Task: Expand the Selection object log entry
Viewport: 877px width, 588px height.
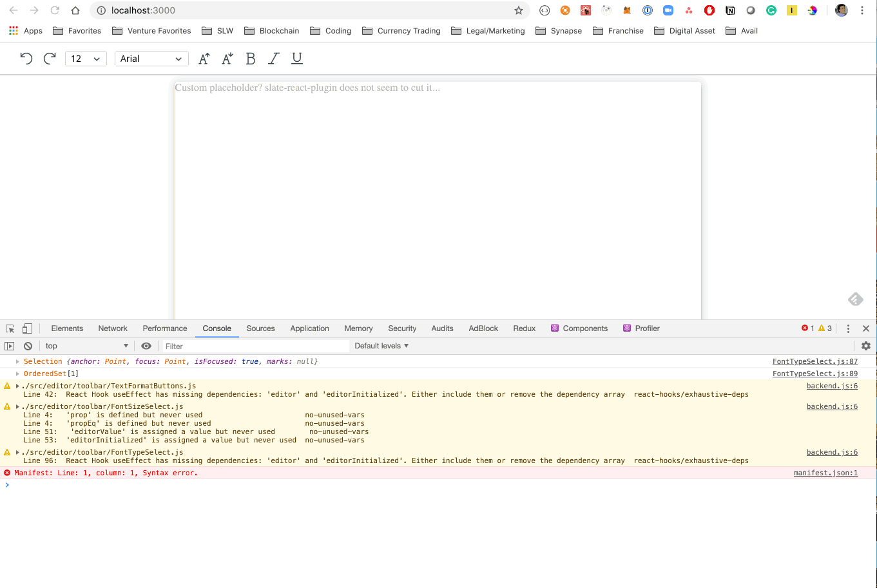Action: coord(18,361)
